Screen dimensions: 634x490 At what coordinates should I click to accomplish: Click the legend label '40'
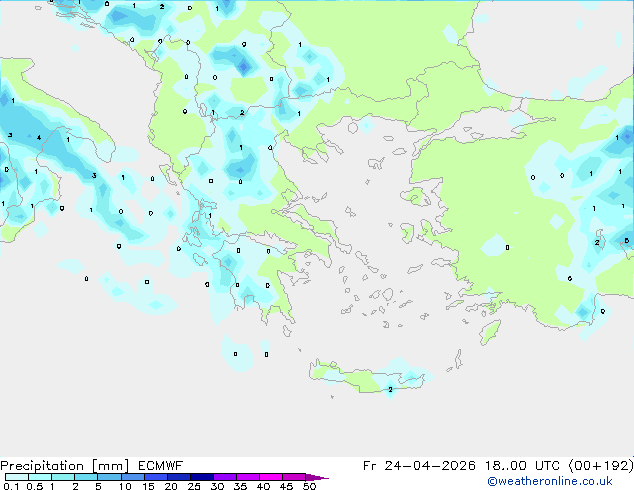click(263, 486)
